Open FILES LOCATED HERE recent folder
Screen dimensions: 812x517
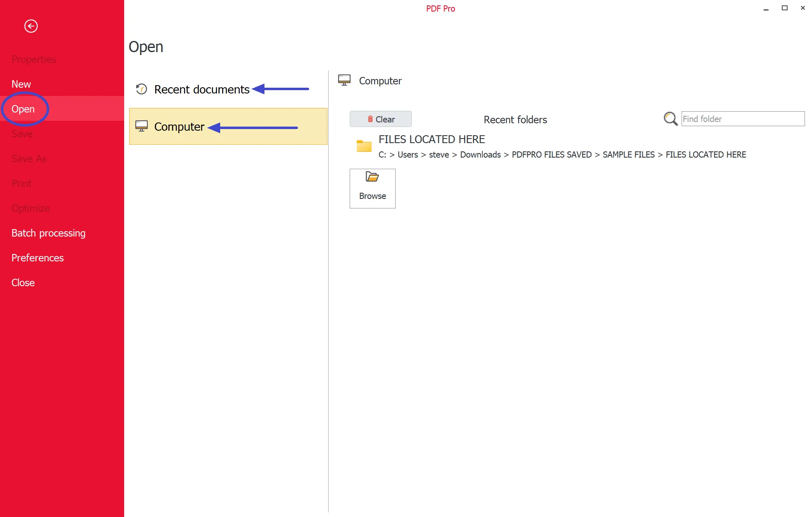(432, 139)
